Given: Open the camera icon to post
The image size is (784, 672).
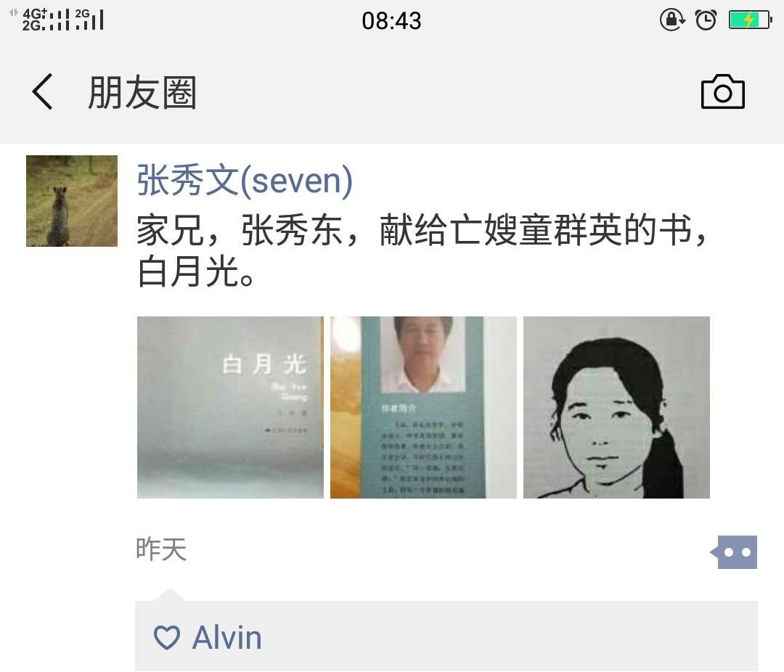Looking at the screenshot, I should 723,92.
